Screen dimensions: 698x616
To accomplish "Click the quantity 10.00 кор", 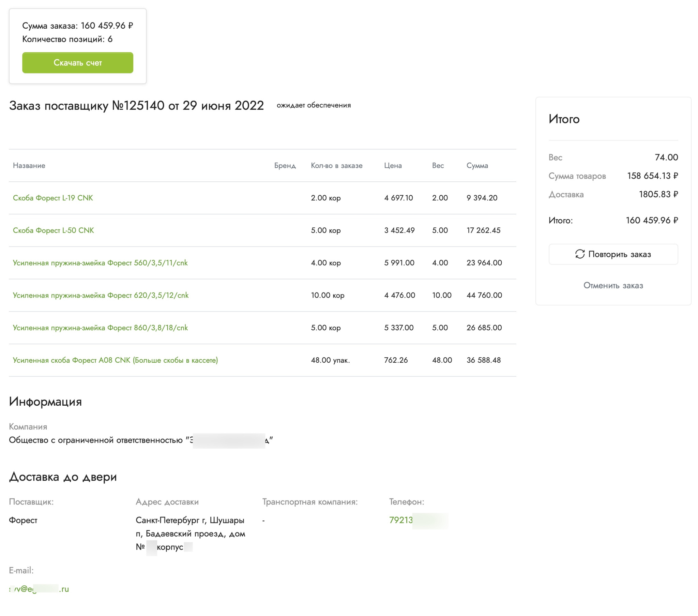I will coord(328,295).
